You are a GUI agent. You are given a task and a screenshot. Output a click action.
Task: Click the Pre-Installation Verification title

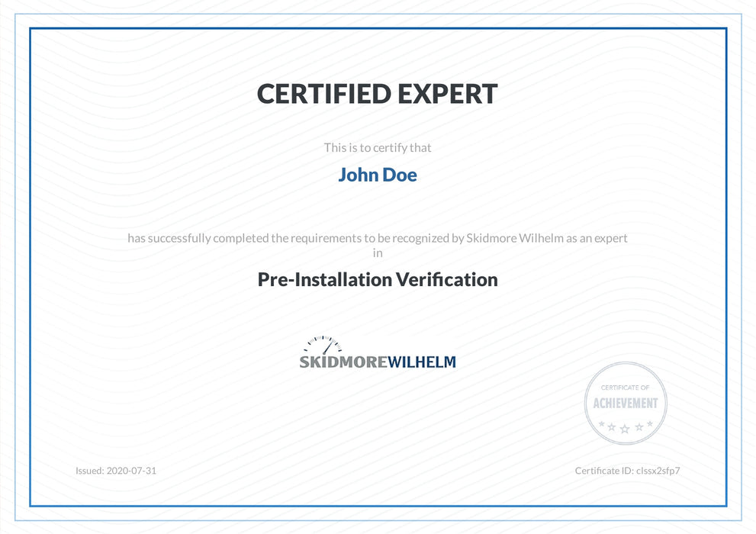pos(378,279)
